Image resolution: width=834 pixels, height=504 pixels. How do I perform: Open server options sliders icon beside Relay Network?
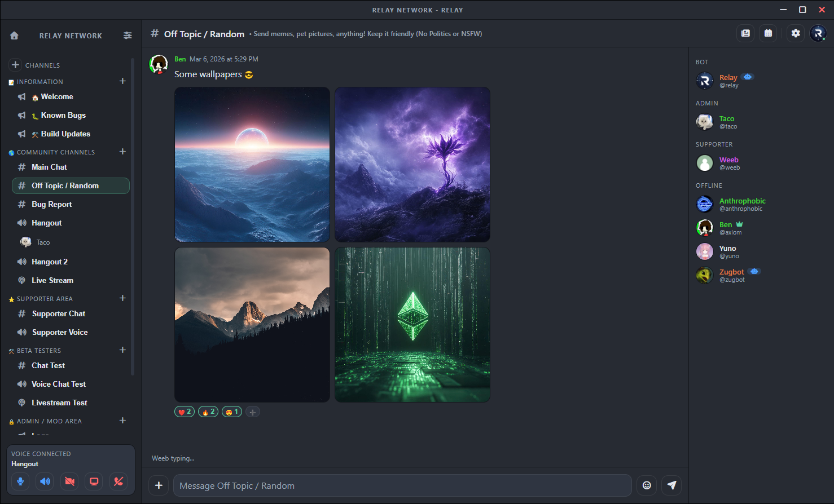click(x=128, y=36)
